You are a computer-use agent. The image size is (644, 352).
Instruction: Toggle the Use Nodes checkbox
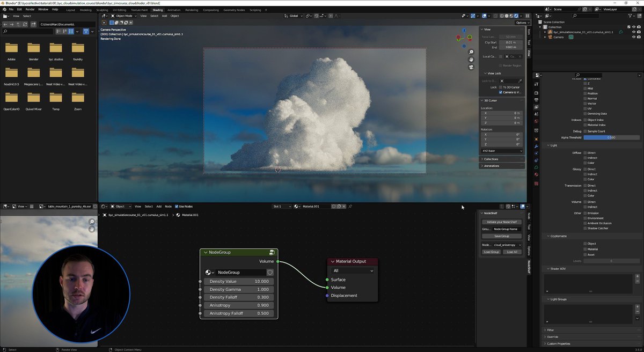(177, 206)
